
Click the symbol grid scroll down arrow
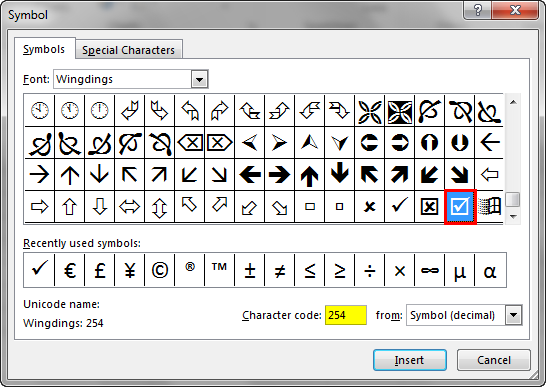pyautogui.click(x=513, y=216)
